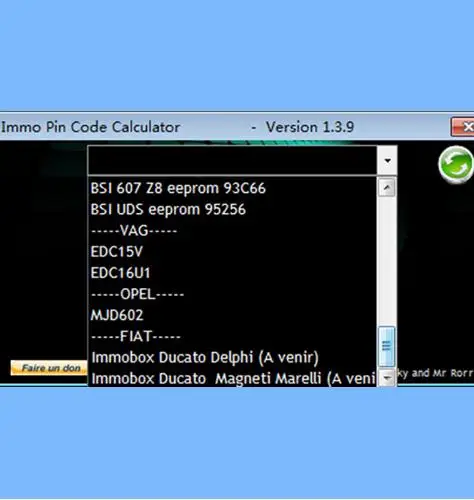Viewport: 474px width, 500px height.
Task: Select BSI 607 Z8 eeprom 93C66
Action: (x=232, y=188)
